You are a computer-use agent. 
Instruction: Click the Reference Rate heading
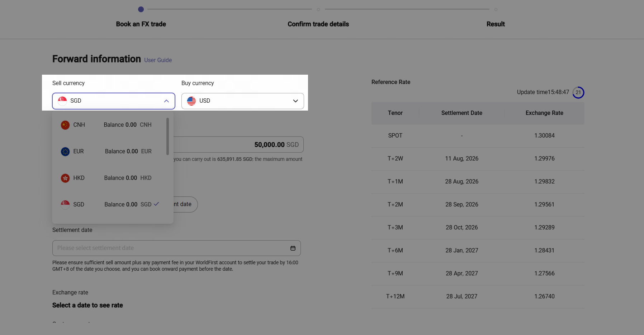(x=391, y=82)
